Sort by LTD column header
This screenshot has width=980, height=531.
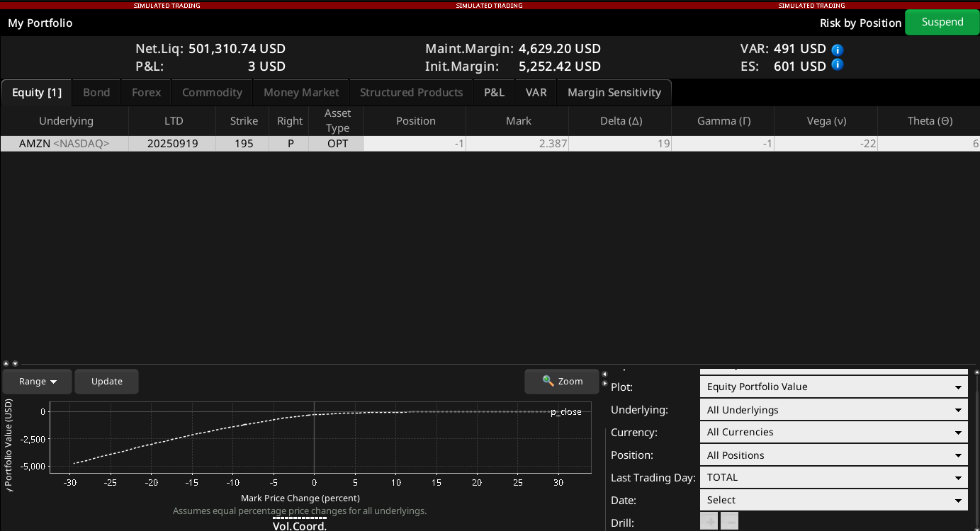click(x=174, y=121)
